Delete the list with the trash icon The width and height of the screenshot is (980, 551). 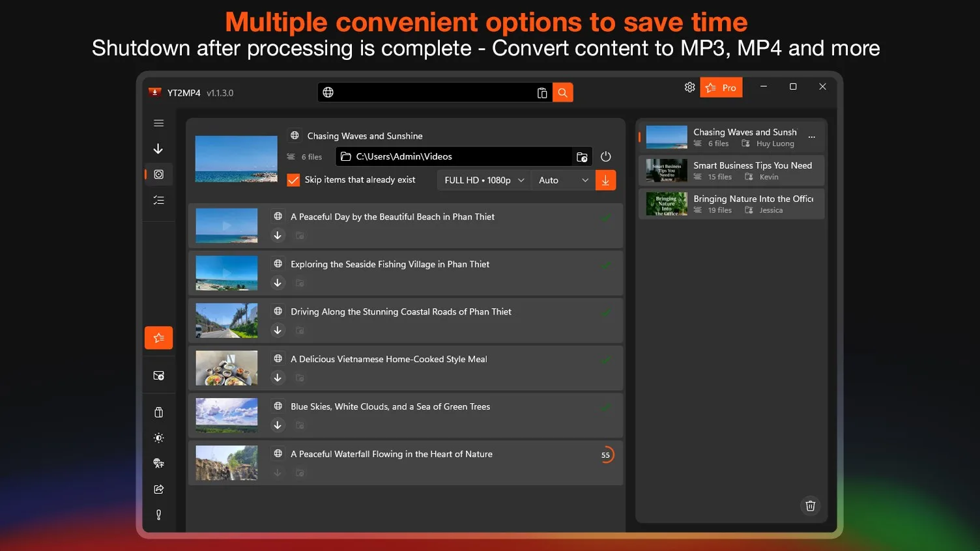(x=810, y=506)
